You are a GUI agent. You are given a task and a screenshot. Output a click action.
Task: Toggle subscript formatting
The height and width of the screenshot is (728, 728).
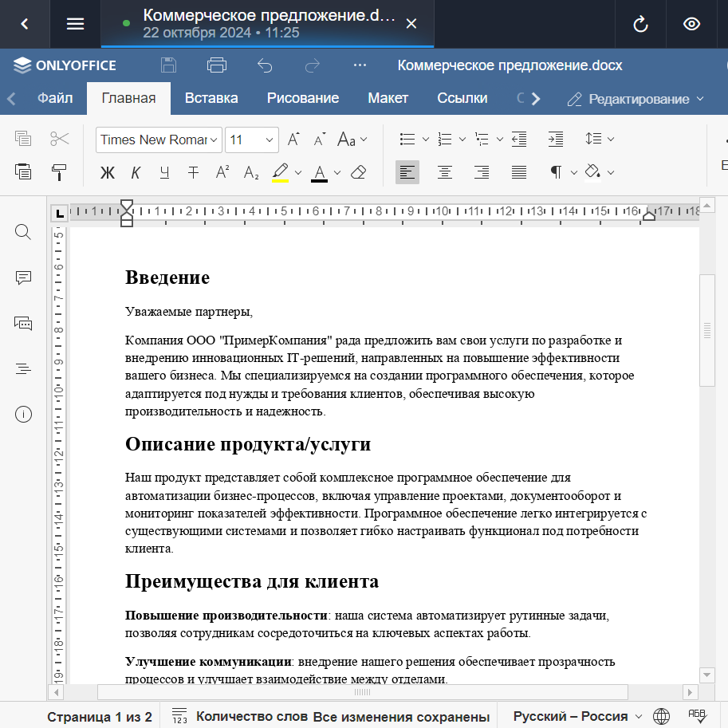251,173
